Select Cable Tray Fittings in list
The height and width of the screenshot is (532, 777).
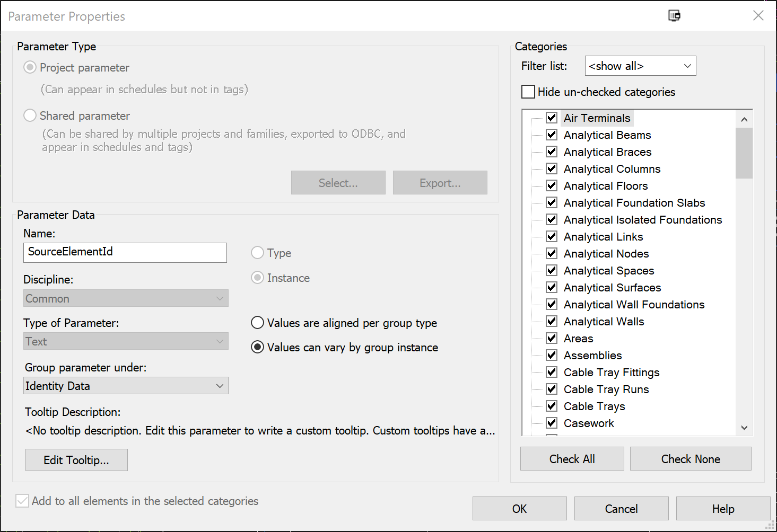pyautogui.click(x=611, y=373)
